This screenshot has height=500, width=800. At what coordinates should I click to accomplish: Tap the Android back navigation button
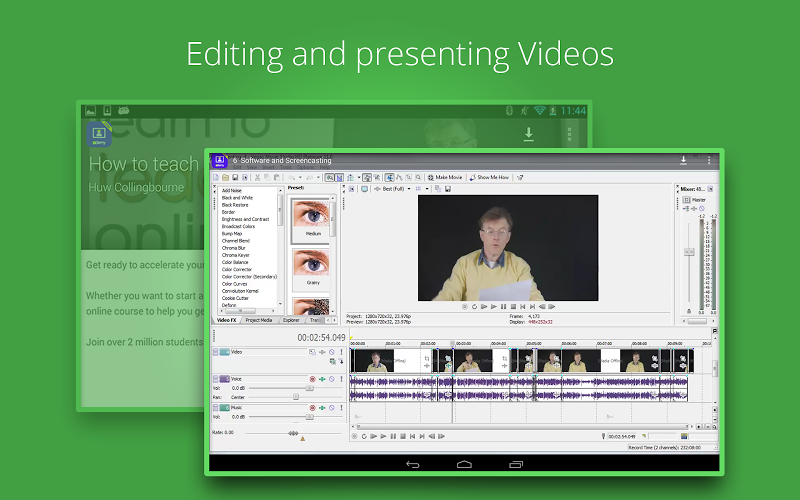coord(411,465)
